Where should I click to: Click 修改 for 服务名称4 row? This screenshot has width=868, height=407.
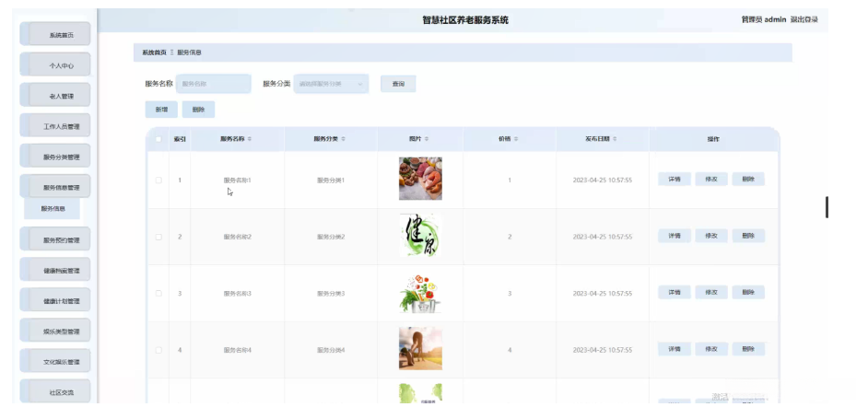711,349
